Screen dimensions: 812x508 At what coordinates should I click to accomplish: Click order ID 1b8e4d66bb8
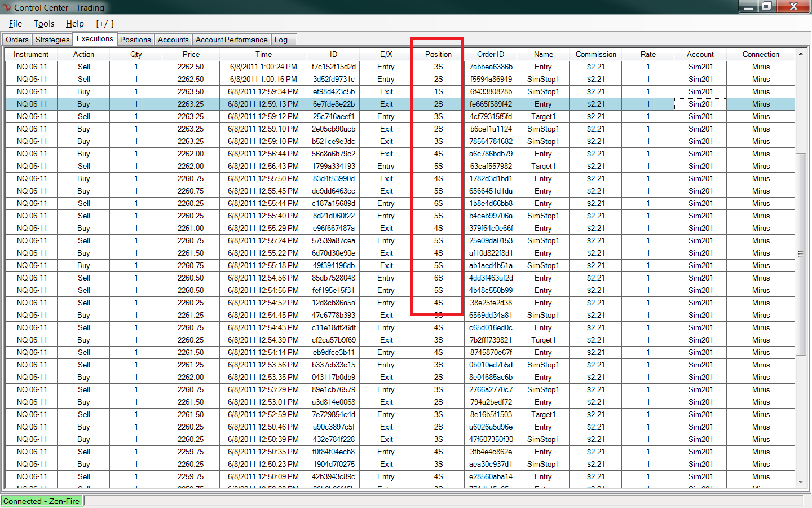(x=491, y=203)
